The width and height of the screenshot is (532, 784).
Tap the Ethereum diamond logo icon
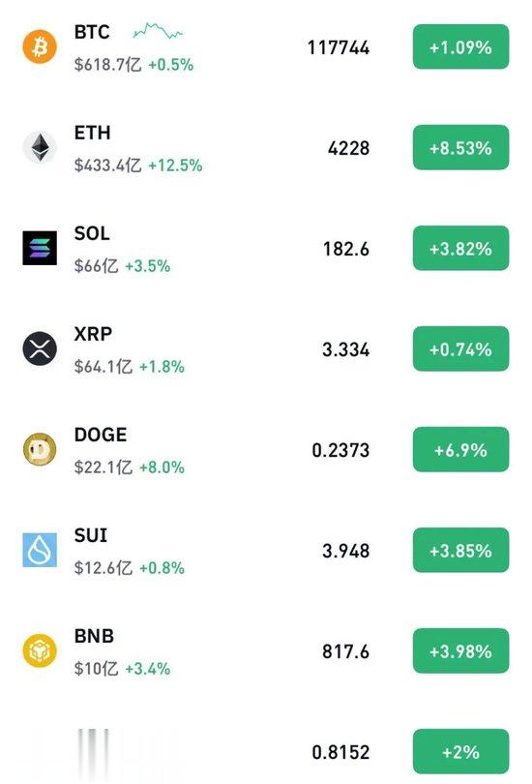[40, 147]
